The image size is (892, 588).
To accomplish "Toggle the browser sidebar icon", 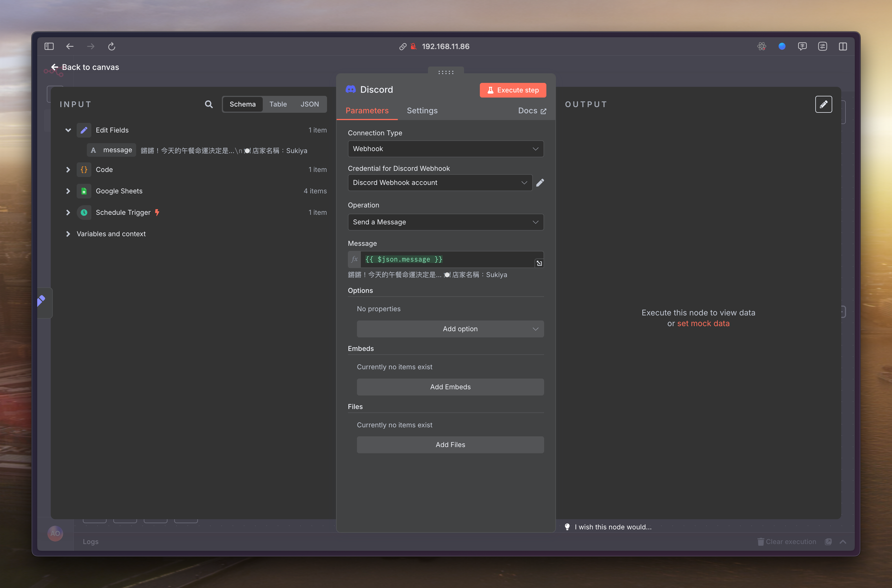I will click(49, 47).
